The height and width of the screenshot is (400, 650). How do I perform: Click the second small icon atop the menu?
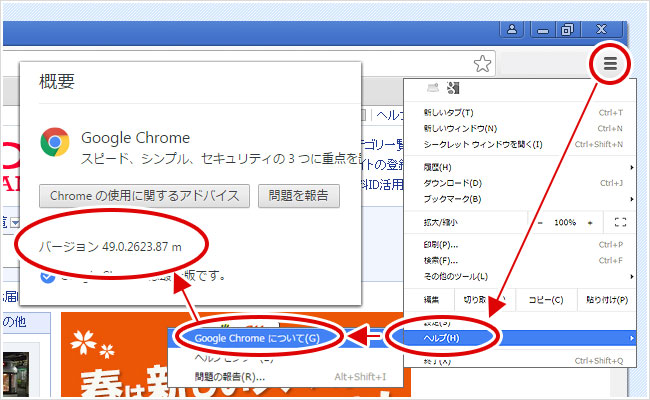point(453,87)
